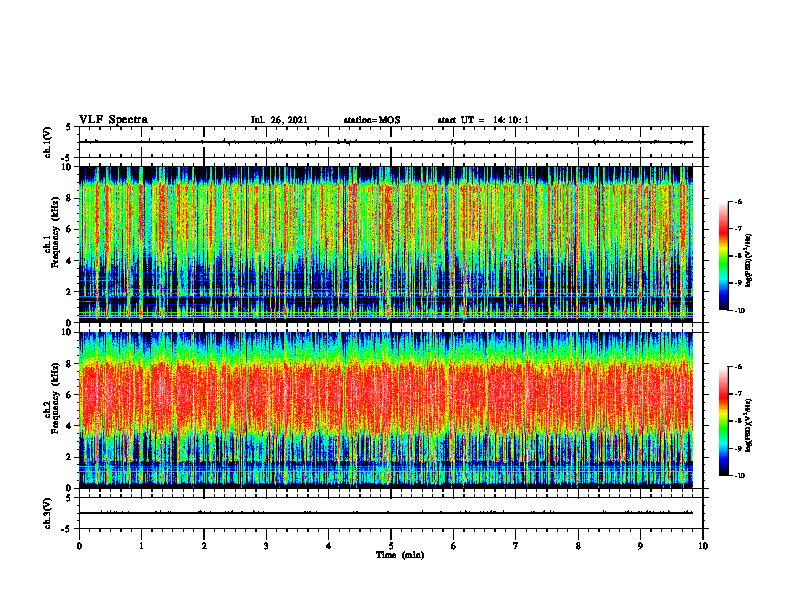Click time axis tick label "6"
Screen dimensions: 792x612
point(454,546)
